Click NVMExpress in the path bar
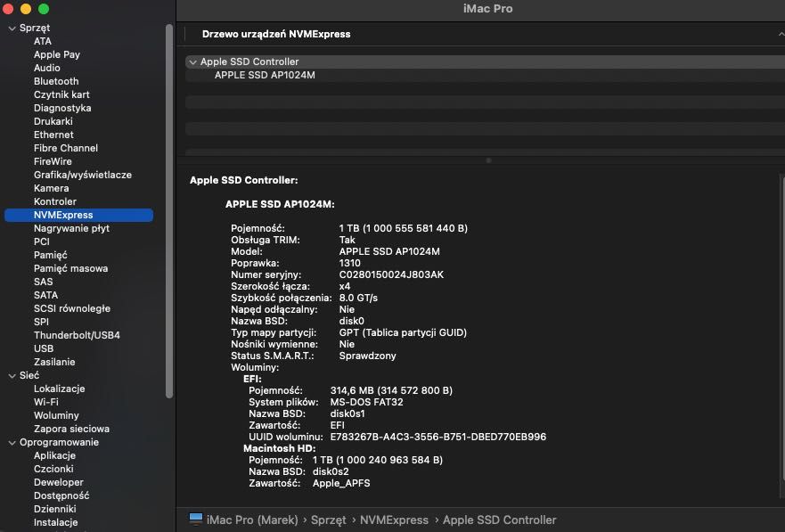785x532 pixels. coord(394,520)
